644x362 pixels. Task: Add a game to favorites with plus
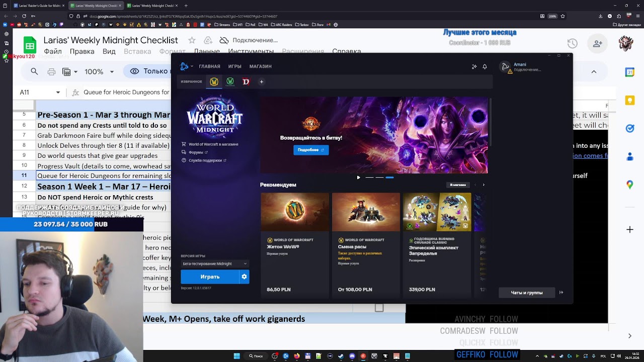pyautogui.click(x=261, y=81)
